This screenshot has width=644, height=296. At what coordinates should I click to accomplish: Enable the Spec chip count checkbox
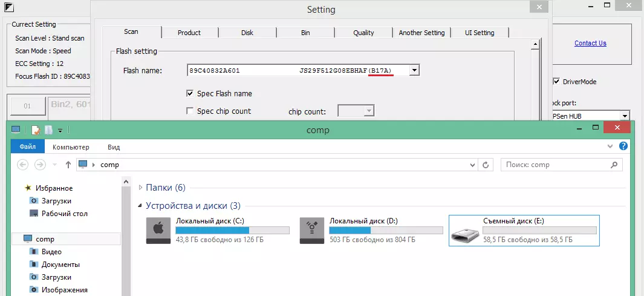(190, 111)
